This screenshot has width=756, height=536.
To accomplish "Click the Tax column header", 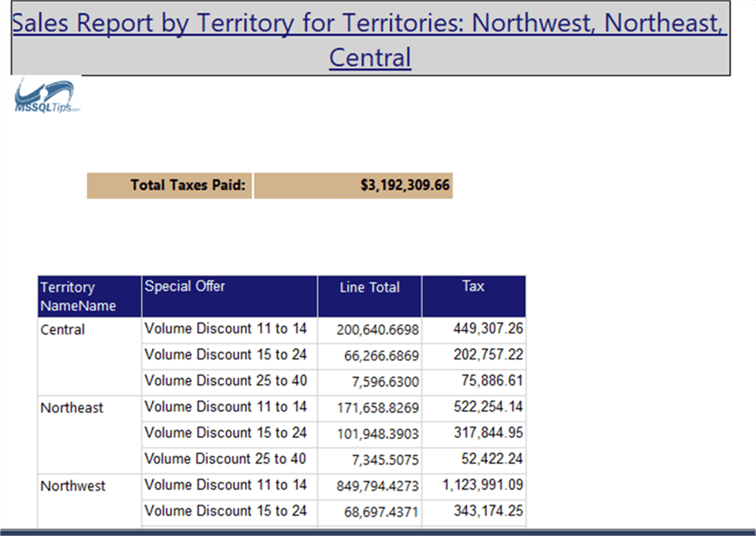I will [x=474, y=296].
